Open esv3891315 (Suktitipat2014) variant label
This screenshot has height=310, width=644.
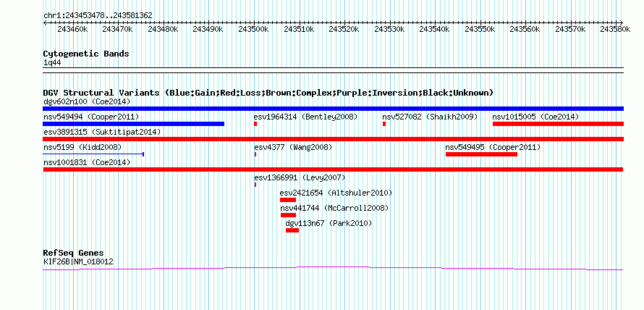pos(102,132)
